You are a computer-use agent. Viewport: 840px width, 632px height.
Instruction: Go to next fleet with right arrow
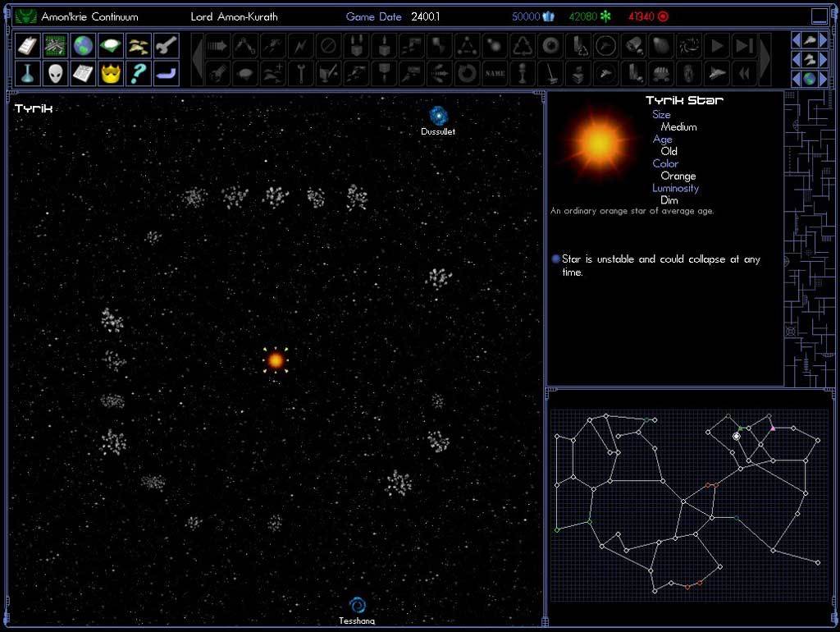[823, 59]
